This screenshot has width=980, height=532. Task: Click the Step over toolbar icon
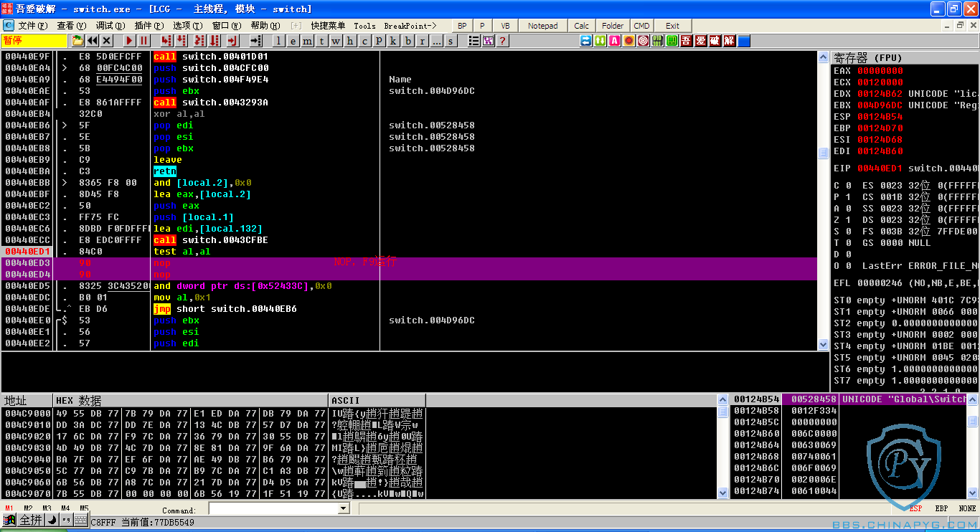coord(182,41)
